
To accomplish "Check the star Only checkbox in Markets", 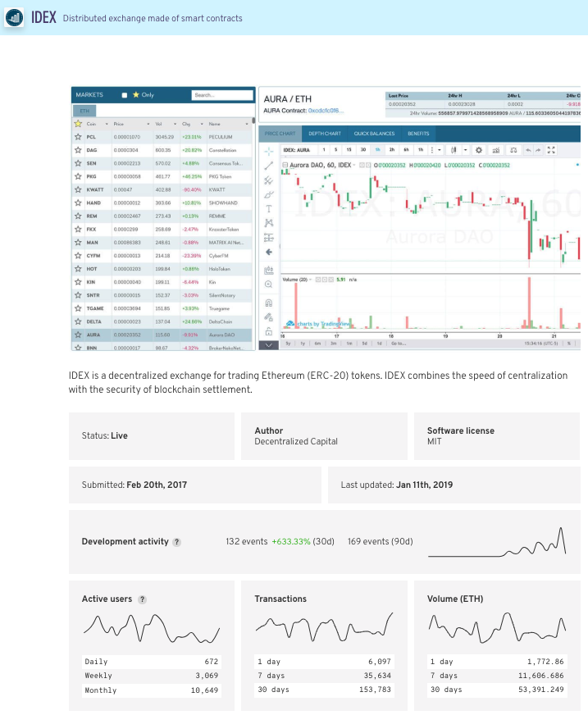I will pos(124,95).
